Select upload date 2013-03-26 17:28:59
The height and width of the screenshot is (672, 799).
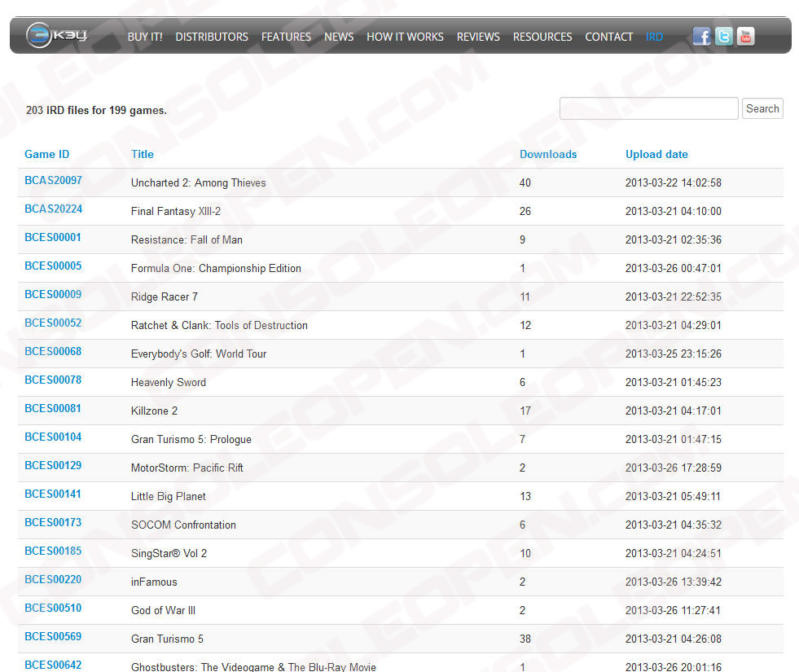tap(673, 468)
